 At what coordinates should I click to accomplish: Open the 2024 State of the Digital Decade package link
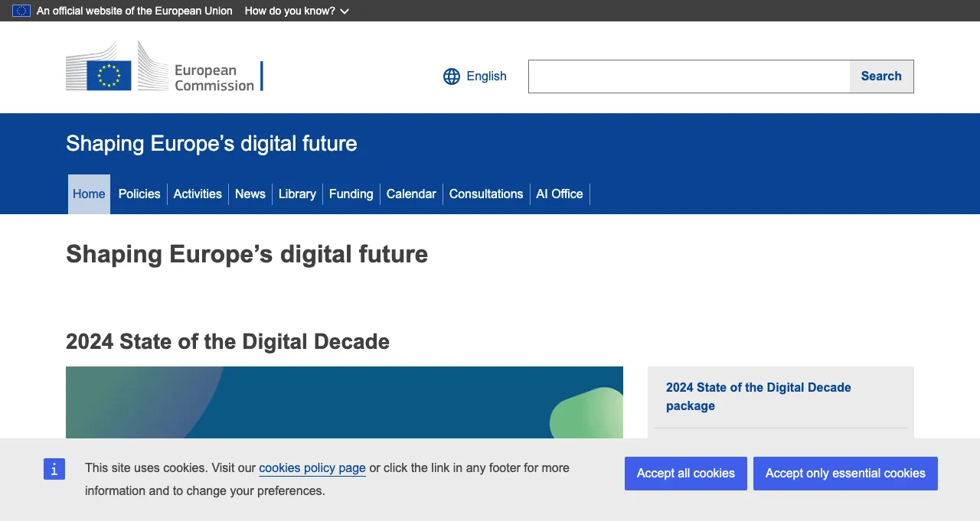(x=759, y=397)
